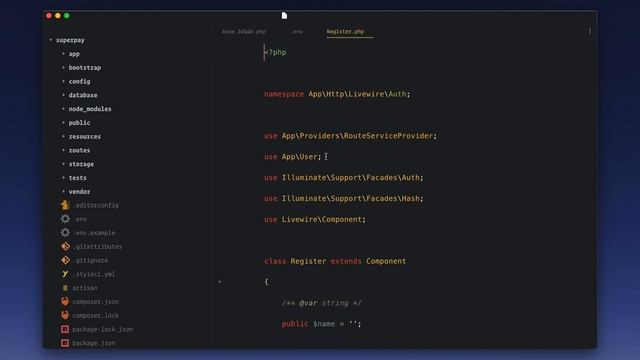Click the artisan file icon
This screenshot has height=360, width=640.
coord(65,288)
